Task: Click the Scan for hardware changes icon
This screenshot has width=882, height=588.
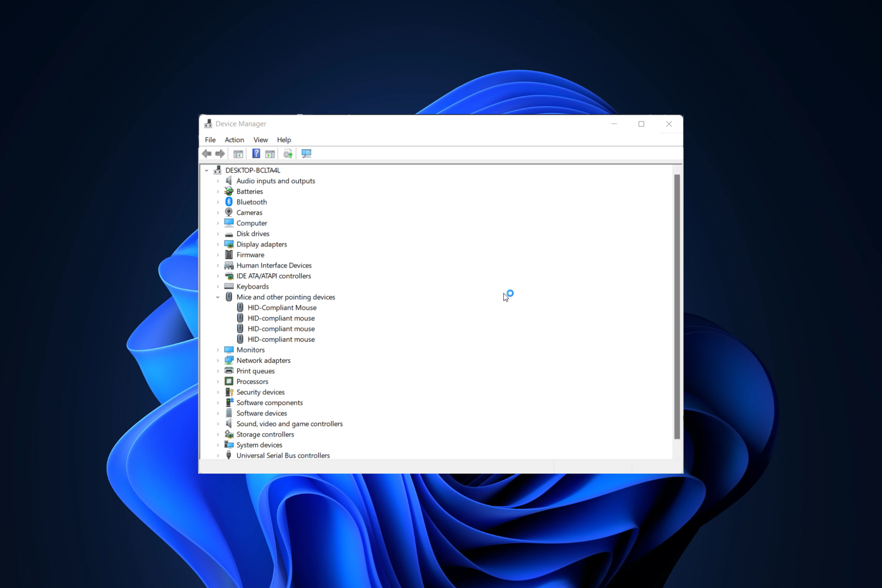Action: coord(306,153)
